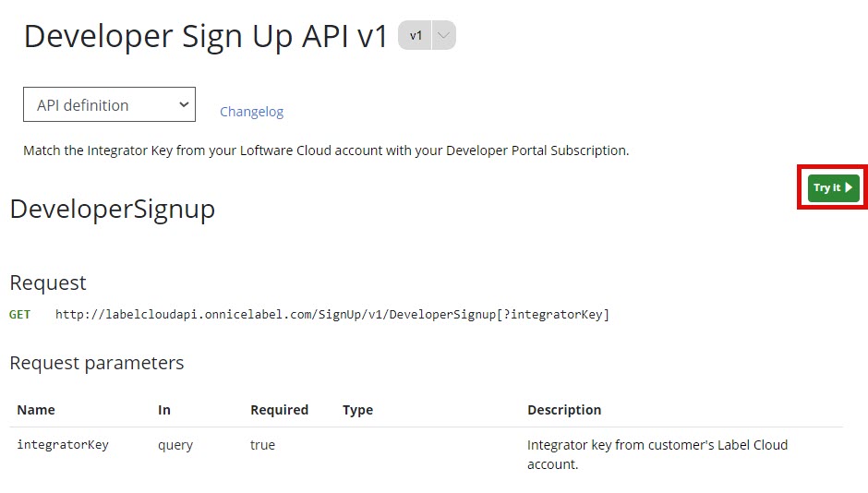Select the integratorKey parameter name
Viewport: 868px width, 493px height.
pyautogui.click(x=63, y=445)
